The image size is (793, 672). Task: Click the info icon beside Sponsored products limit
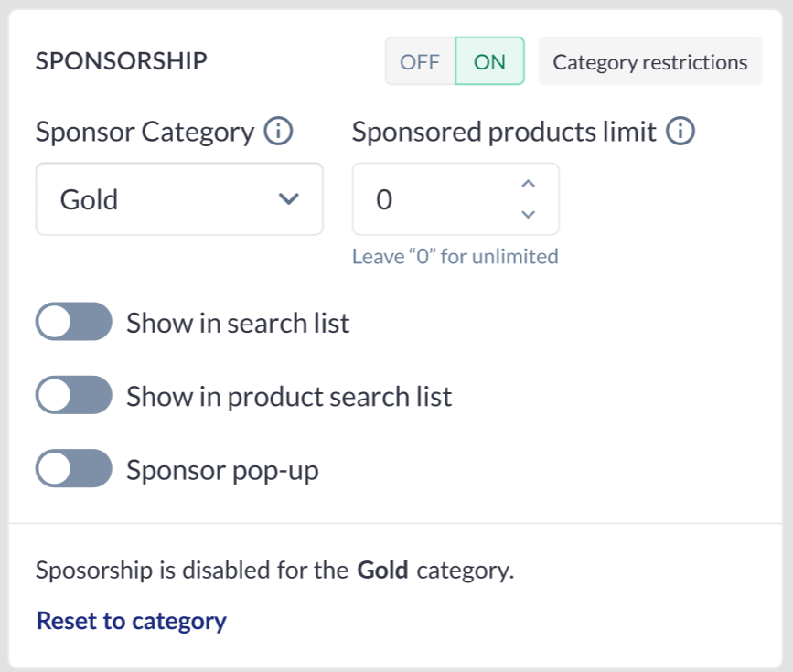pyautogui.click(x=680, y=133)
